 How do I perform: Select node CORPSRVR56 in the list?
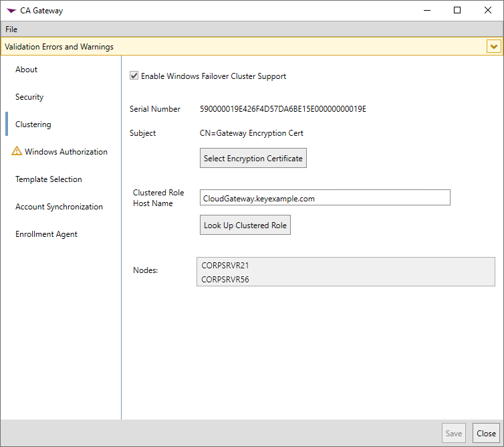tap(225, 280)
